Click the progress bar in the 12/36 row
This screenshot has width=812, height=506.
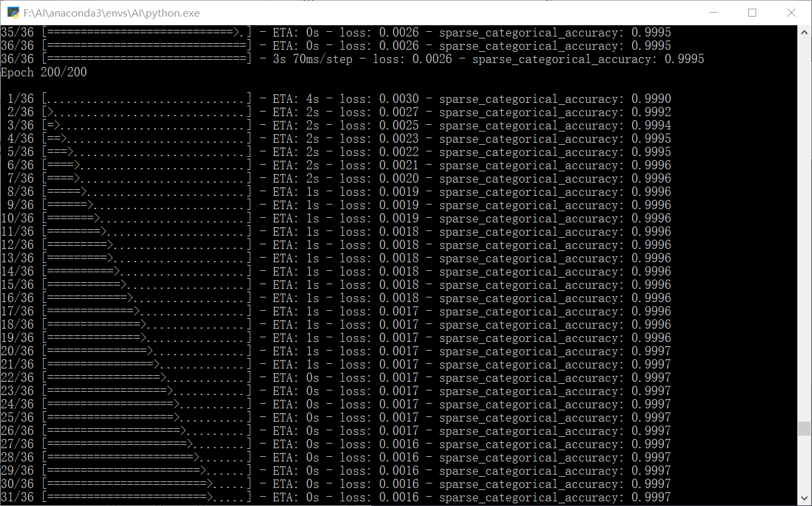pyautogui.click(x=147, y=245)
